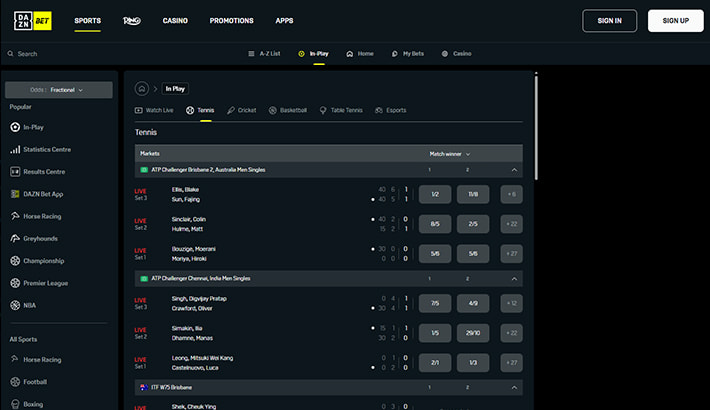
Task: Click the search magnifier icon
Action: (x=10, y=53)
